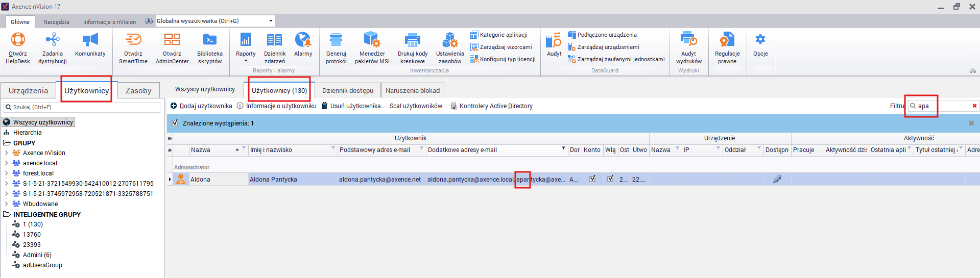This screenshot has height=278, width=980.
Task: Expand the Wbudowane group
Action: click(6, 204)
